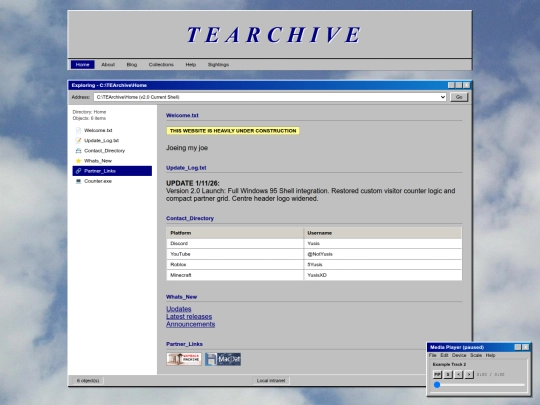Click the 6 object(s) status bar entry
The width and height of the screenshot is (540, 405).
pyautogui.click(x=88, y=381)
